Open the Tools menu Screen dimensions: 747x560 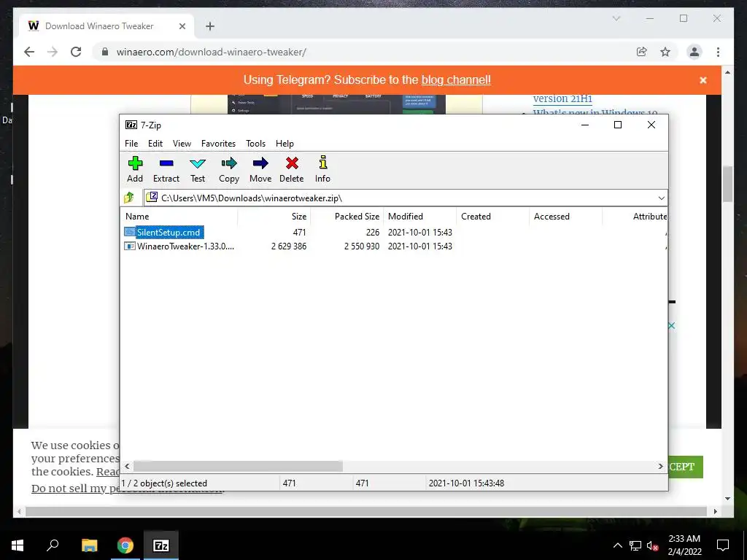pyautogui.click(x=255, y=144)
